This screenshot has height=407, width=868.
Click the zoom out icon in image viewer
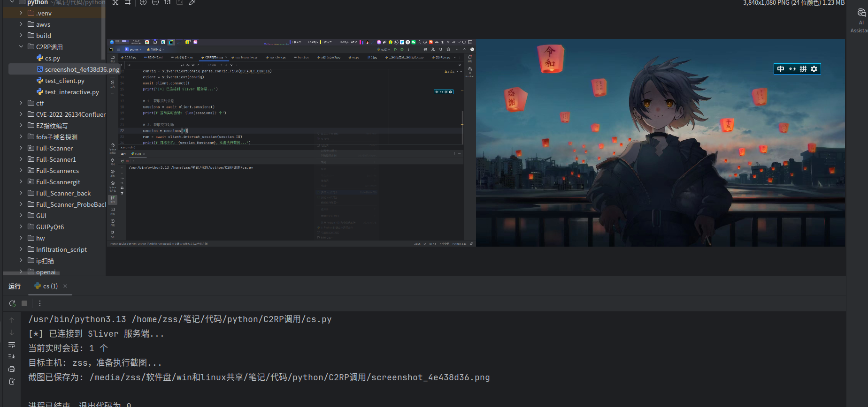(x=155, y=2)
